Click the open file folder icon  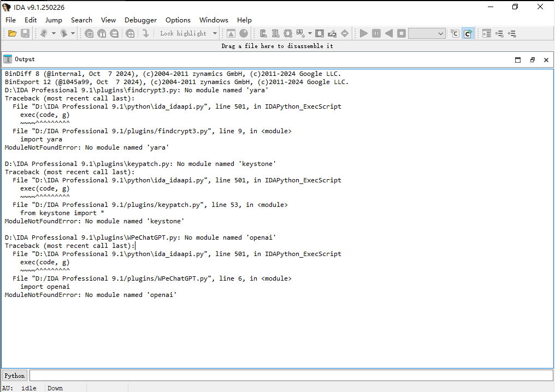pos(12,33)
